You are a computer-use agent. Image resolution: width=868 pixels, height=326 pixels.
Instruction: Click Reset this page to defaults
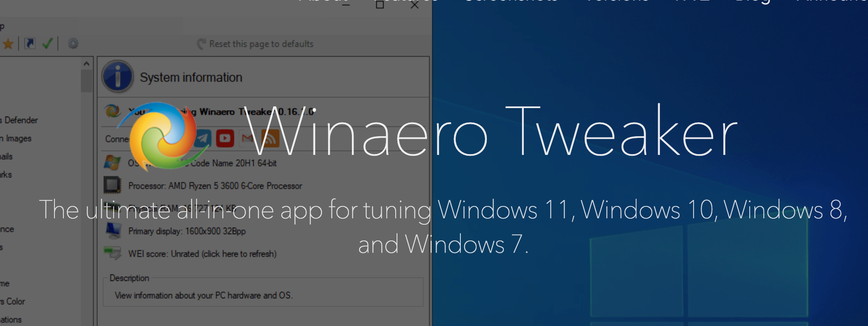(x=256, y=44)
